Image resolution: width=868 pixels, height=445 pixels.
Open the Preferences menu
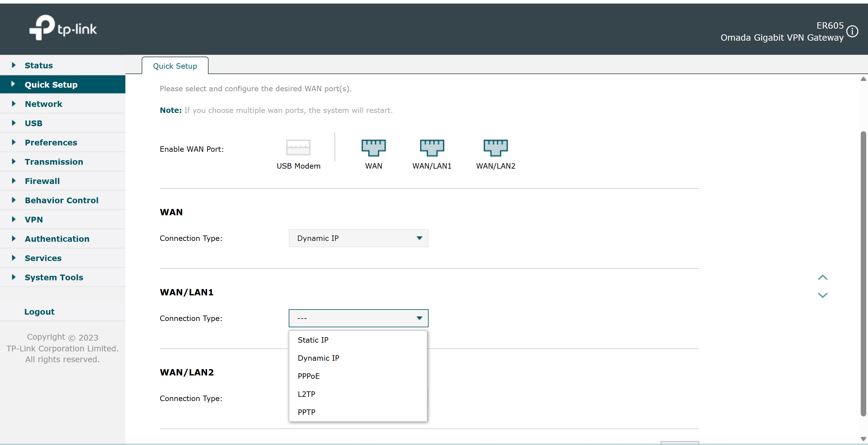point(63,142)
